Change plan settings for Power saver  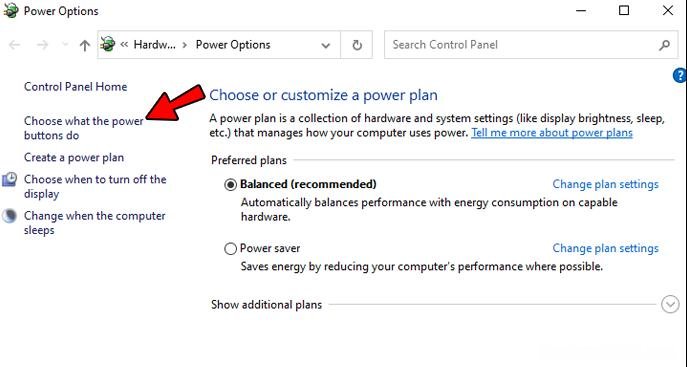pyautogui.click(x=606, y=248)
